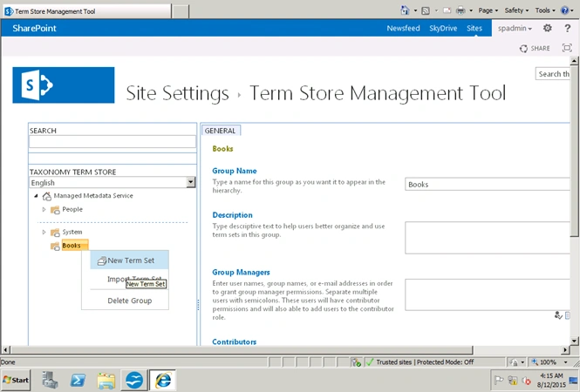Toggle focus on content icon
580x392 pixels.
coord(567,48)
